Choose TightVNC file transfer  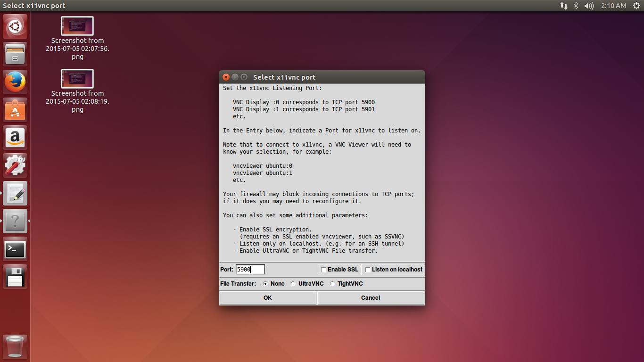332,284
